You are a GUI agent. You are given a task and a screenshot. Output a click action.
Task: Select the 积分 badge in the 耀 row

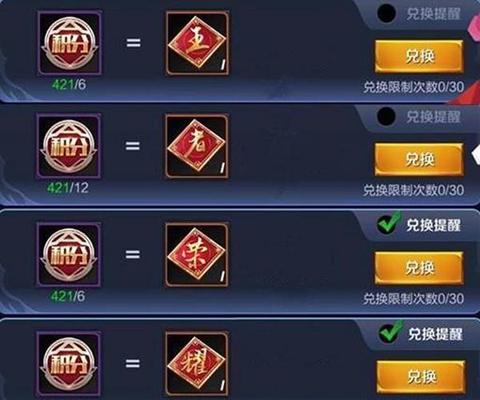[69, 364]
